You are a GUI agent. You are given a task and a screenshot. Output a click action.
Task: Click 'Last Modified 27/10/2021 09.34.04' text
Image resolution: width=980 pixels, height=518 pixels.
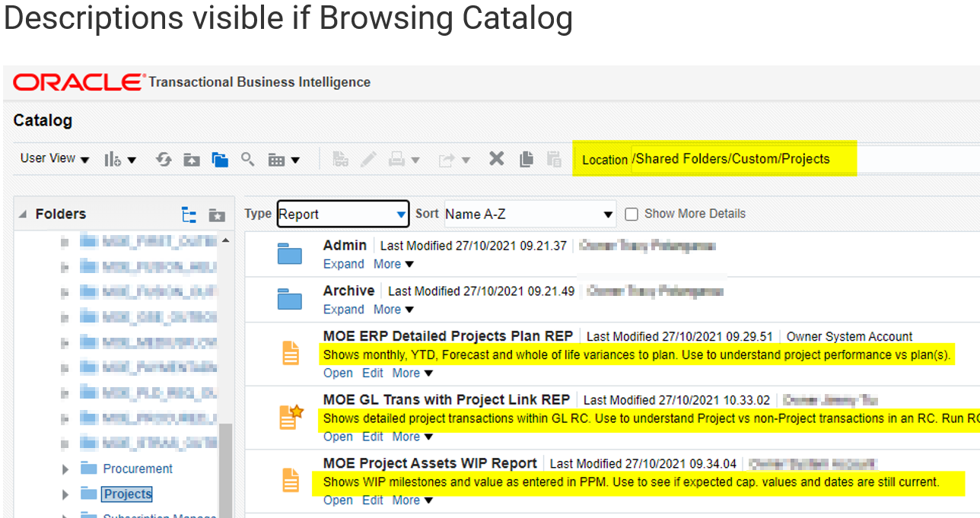643,463
